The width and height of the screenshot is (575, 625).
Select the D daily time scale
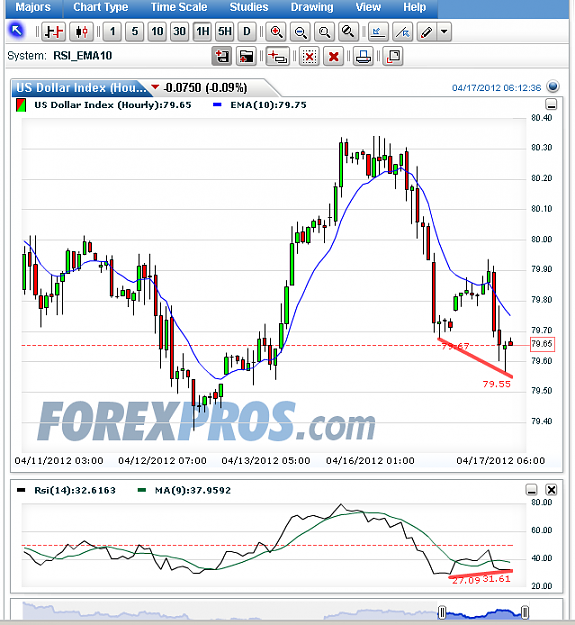(247, 31)
